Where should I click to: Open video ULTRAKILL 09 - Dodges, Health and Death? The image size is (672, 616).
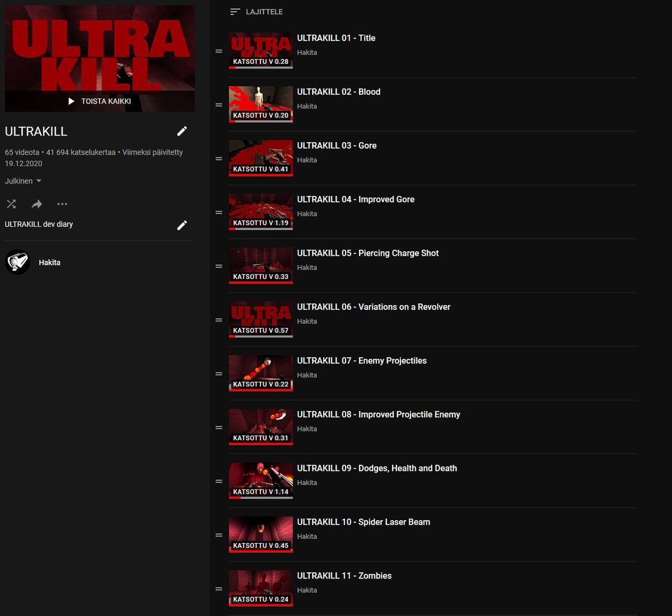click(377, 468)
